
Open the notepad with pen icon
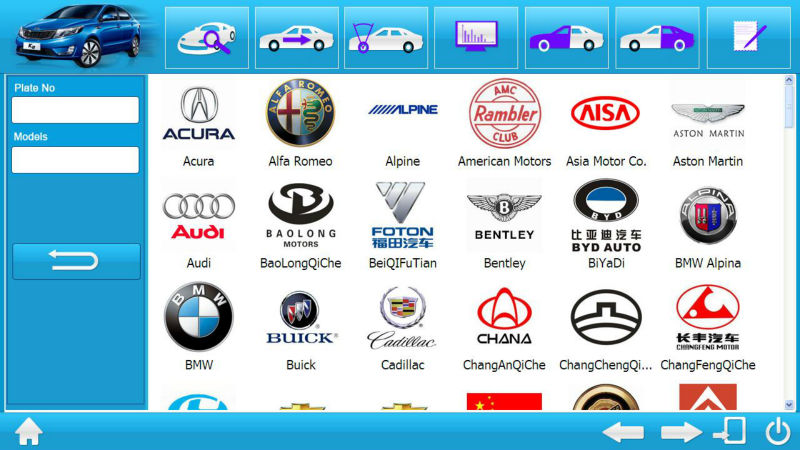pyautogui.click(x=748, y=38)
